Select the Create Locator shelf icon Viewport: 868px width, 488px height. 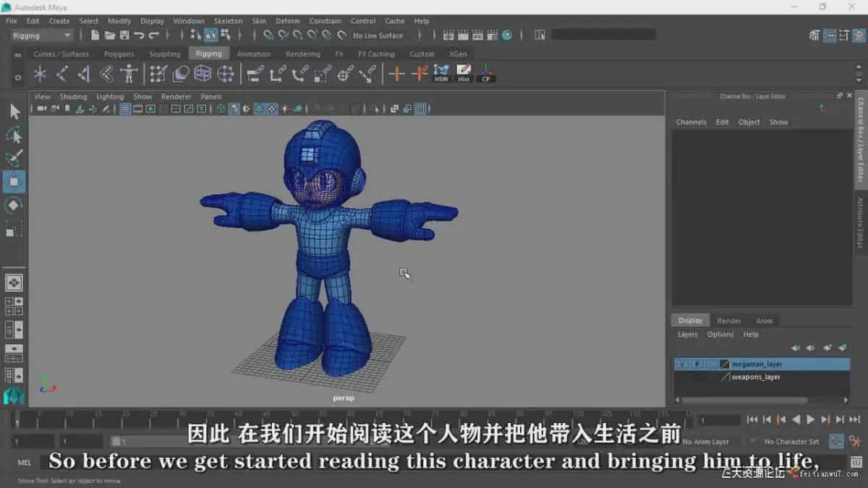41,74
